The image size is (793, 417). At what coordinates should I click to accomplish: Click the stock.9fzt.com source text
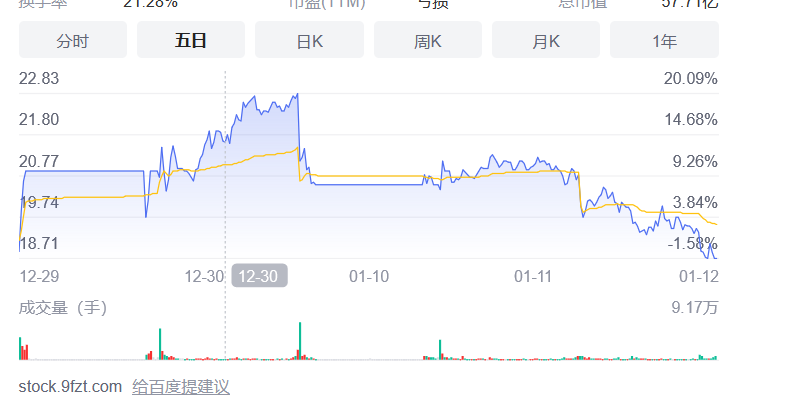[x=70, y=387]
